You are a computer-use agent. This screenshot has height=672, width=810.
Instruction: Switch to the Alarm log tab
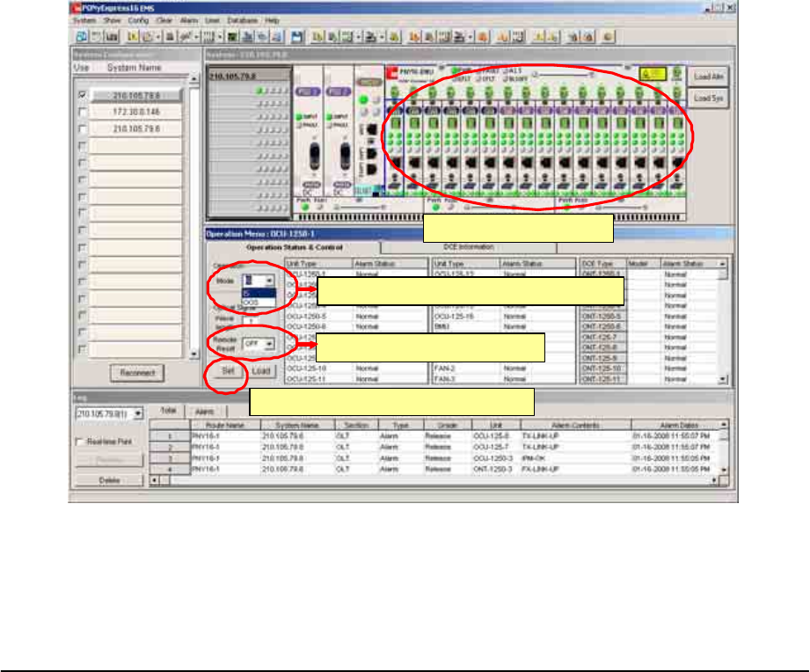205,412
